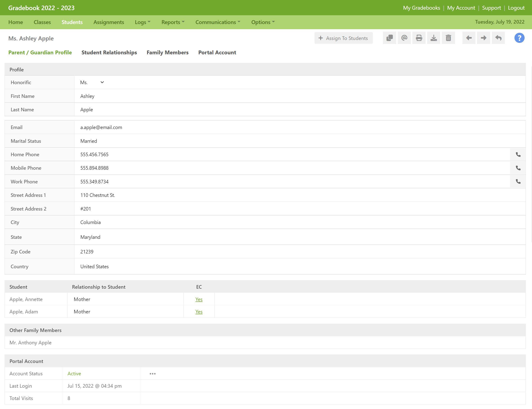Screen dimensions: 532x409
Task: Toggle EC Yes link for Apple, Annette
Action: click(x=199, y=299)
